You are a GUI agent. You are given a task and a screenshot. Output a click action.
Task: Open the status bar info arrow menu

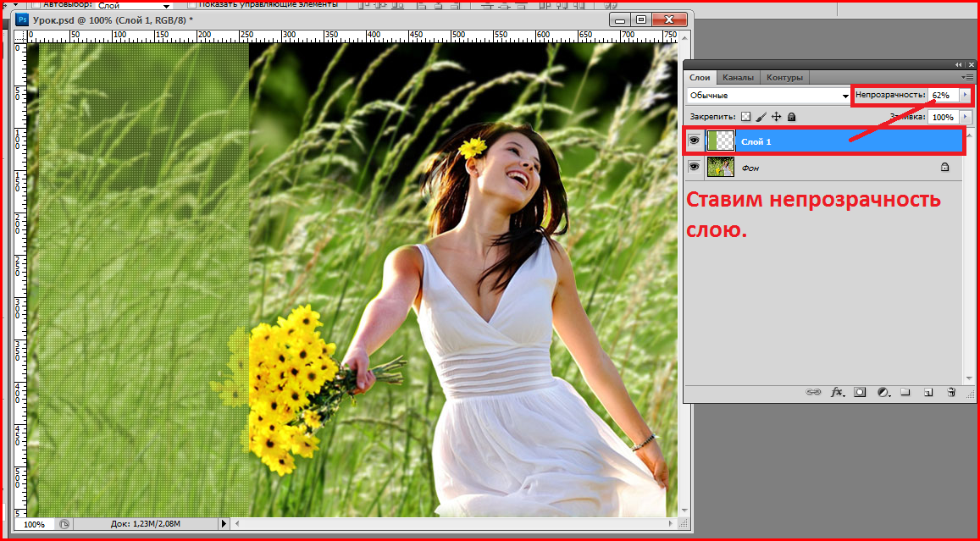225,523
